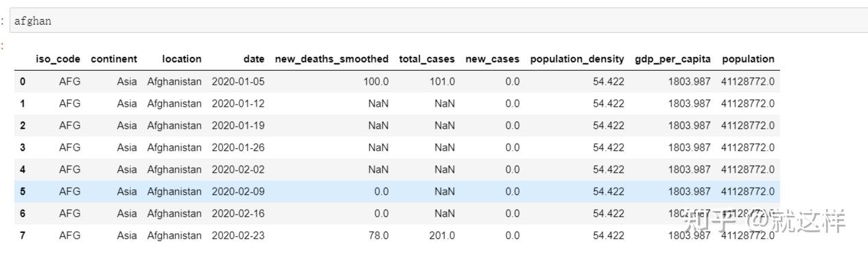Image resolution: width=868 pixels, height=255 pixels.
Task: Click the date column header
Action: click(x=254, y=59)
